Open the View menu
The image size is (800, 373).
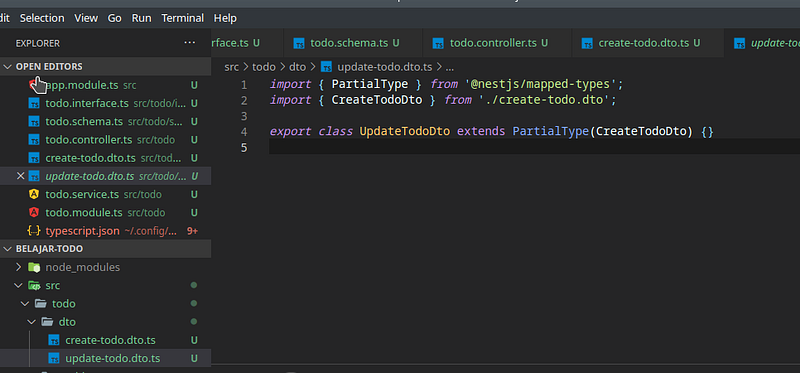pos(86,18)
